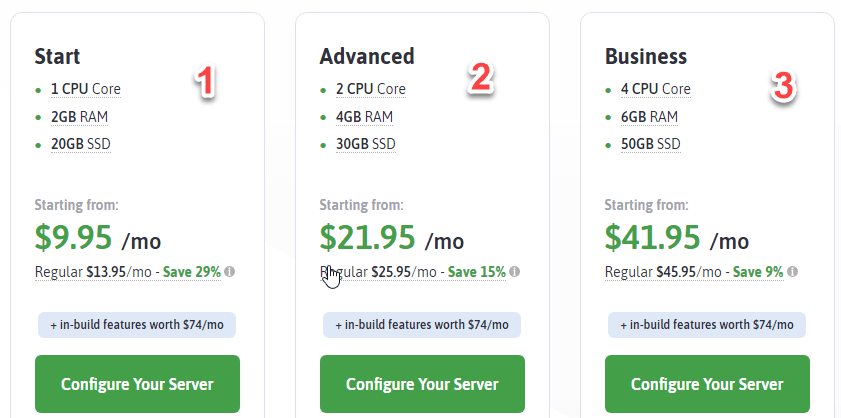The width and height of the screenshot is (841, 418).
Task: Click the Business plan's in-build features badge
Action: tap(707, 325)
